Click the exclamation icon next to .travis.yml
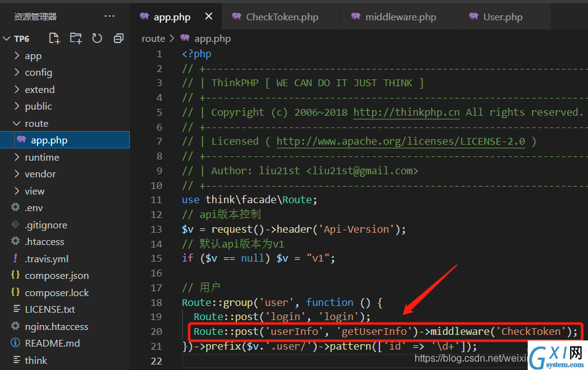The width and height of the screenshot is (588, 370). (15, 258)
